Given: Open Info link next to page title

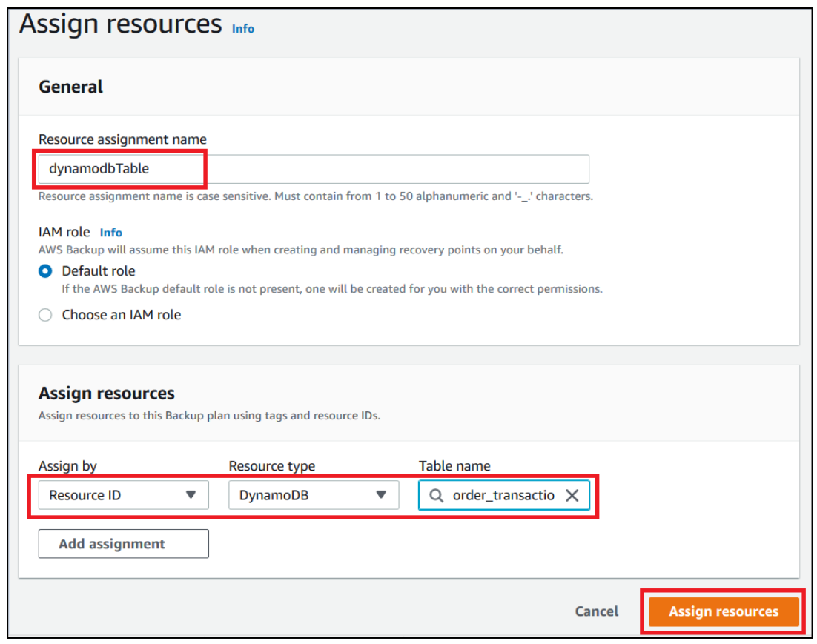Looking at the screenshot, I should click(x=243, y=29).
